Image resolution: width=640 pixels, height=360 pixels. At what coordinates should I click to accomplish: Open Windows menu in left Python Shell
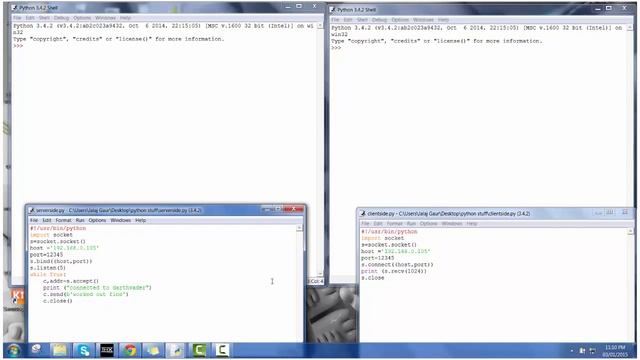click(x=105, y=18)
